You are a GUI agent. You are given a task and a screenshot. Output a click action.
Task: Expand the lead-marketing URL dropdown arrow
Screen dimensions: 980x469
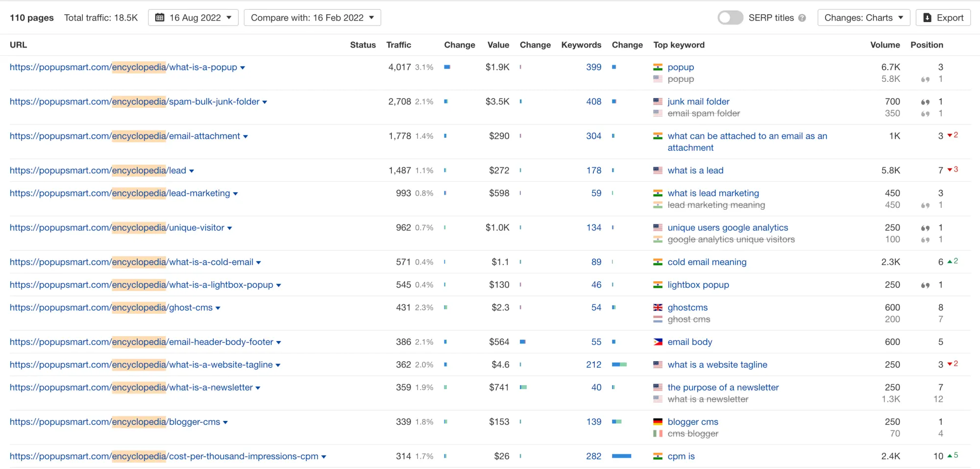coord(235,194)
